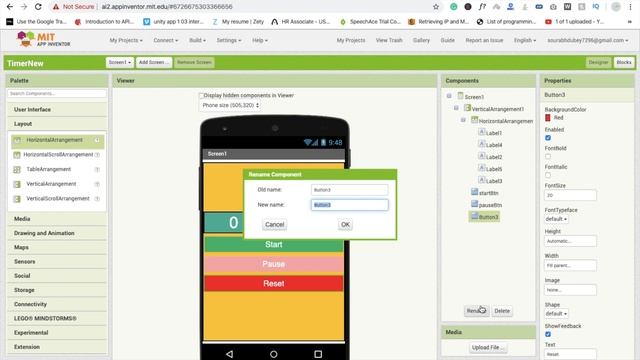Viewport: 640px width, 360px height.
Task: Uncheck the Enabled property checkbox
Action: point(548,138)
